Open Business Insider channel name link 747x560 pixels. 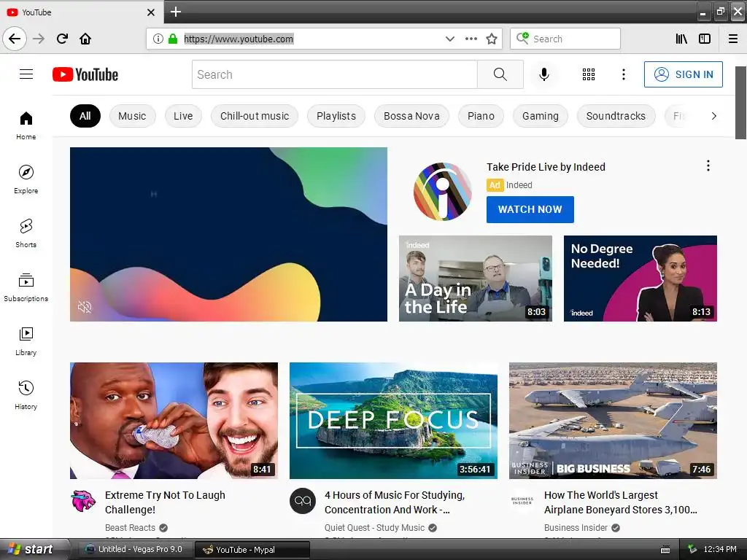(x=576, y=528)
